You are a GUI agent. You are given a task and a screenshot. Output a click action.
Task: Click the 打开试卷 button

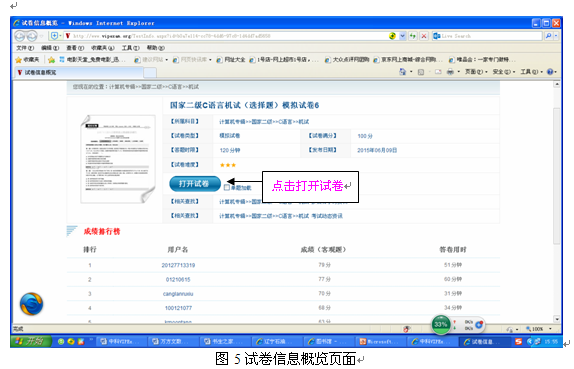(x=195, y=183)
